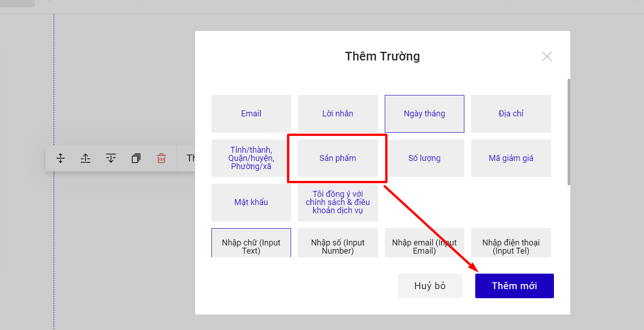The height and width of the screenshot is (330, 644).
Task: Choose the Lời nhắn field tile
Action: click(337, 114)
